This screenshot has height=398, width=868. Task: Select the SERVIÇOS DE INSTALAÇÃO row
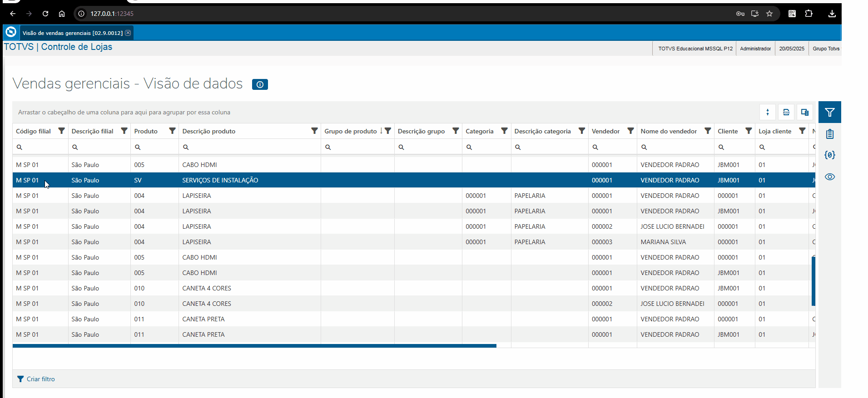pos(414,180)
